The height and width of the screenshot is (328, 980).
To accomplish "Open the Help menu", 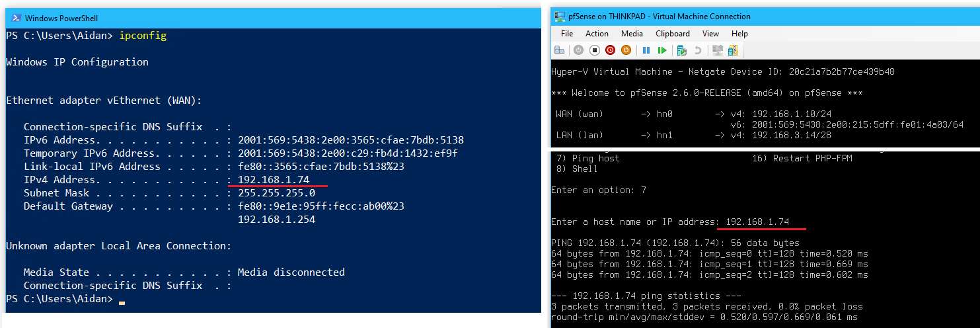I will click(x=739, y=34).
